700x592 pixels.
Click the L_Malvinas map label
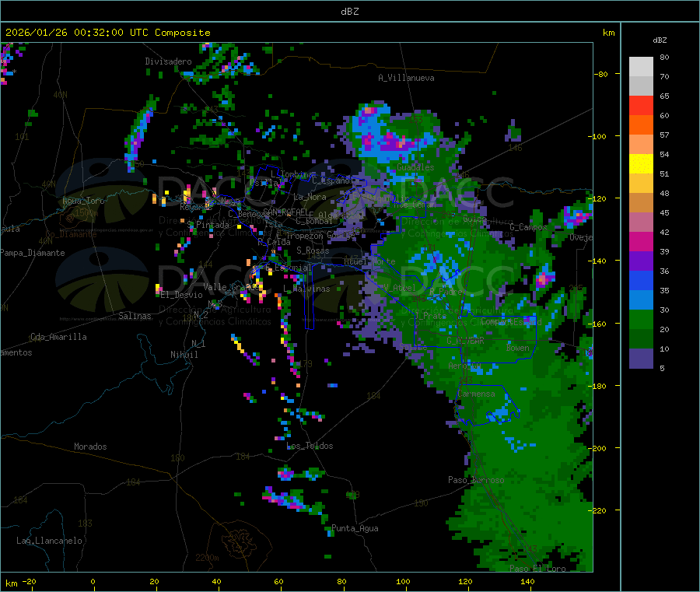tap(306, 289)
